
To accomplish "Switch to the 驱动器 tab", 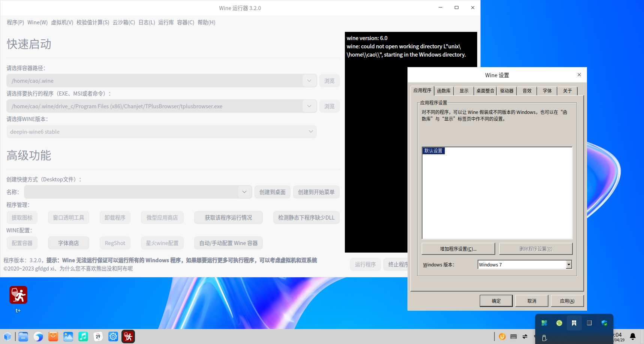I will [x=507, y=91].
